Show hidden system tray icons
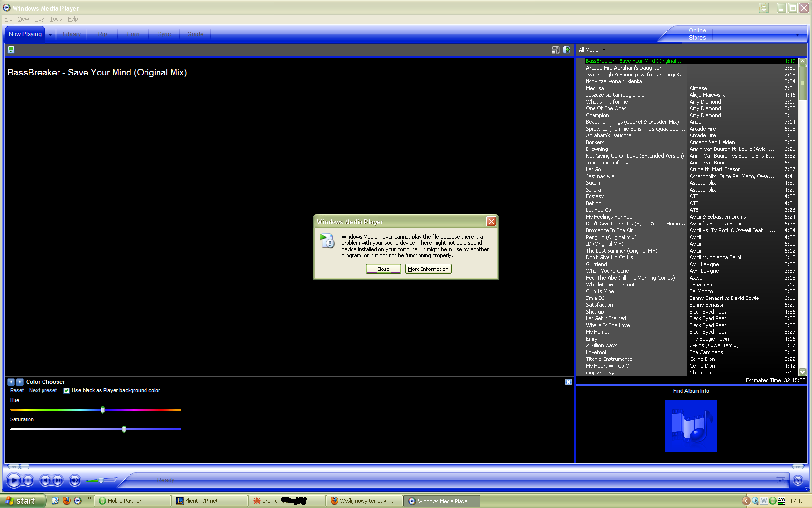Image resolution: width=812 pixels, height=508 pixels. (746, 501)
